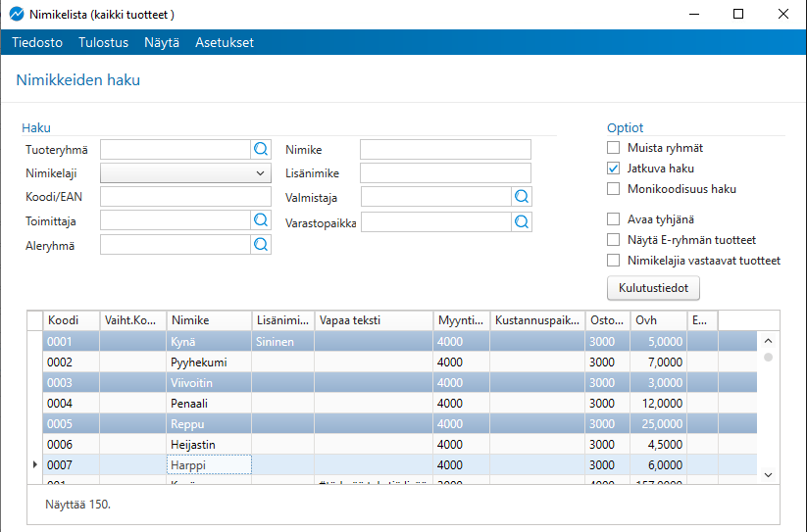Viewport: 807px width, 532px height.
Task: Click the 4,5000 price cell
Action: (x=659, y=444)
